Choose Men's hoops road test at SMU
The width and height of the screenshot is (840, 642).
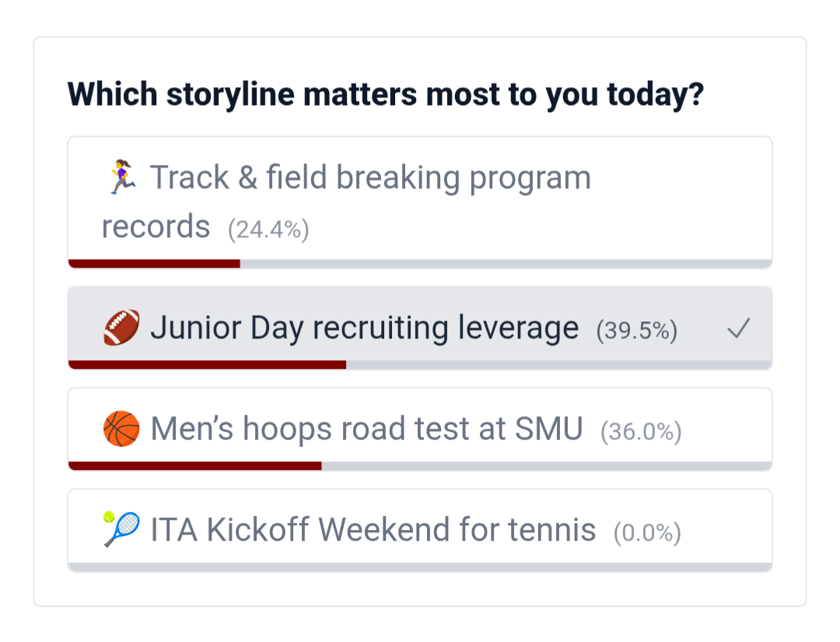coord(366,429)
